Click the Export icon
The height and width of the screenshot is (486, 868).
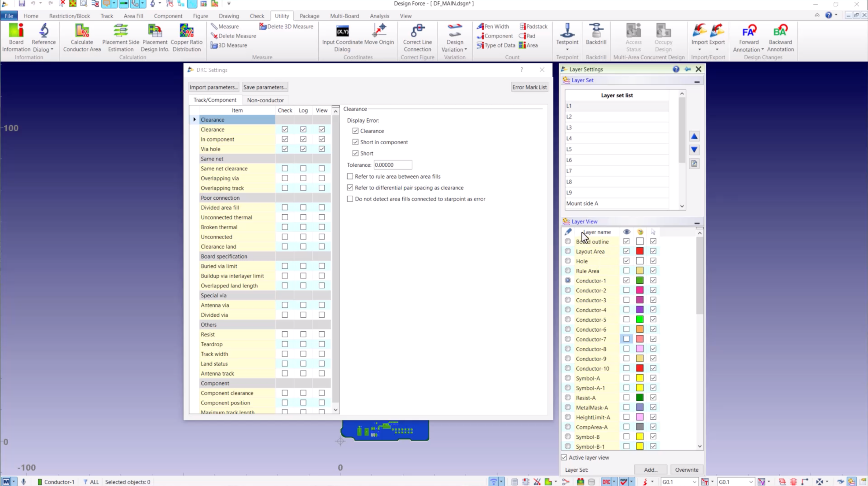click(717, 30)
